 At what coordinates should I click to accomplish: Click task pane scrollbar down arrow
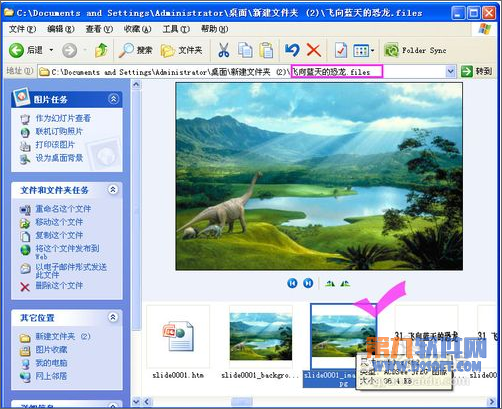pyautogui.click(x=136, y=401)
